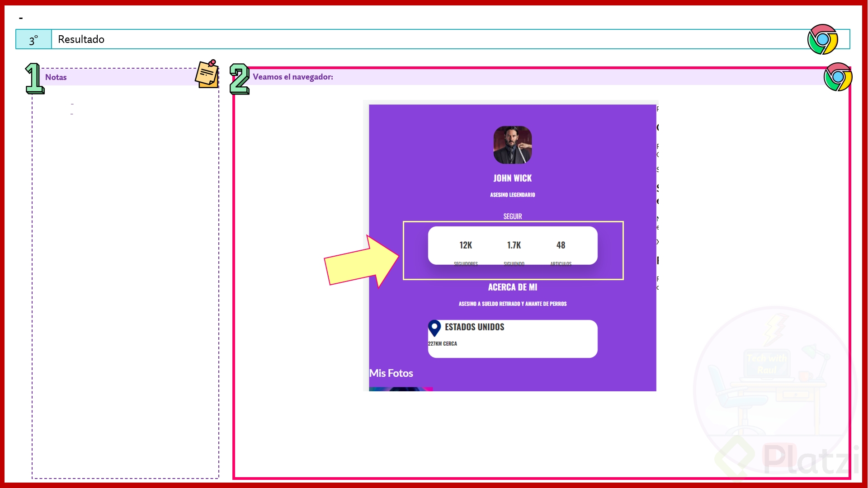The width and height of the screenshot is (868, 488).
Task: Click the green number 1 badge
Action: coord(34,79)
